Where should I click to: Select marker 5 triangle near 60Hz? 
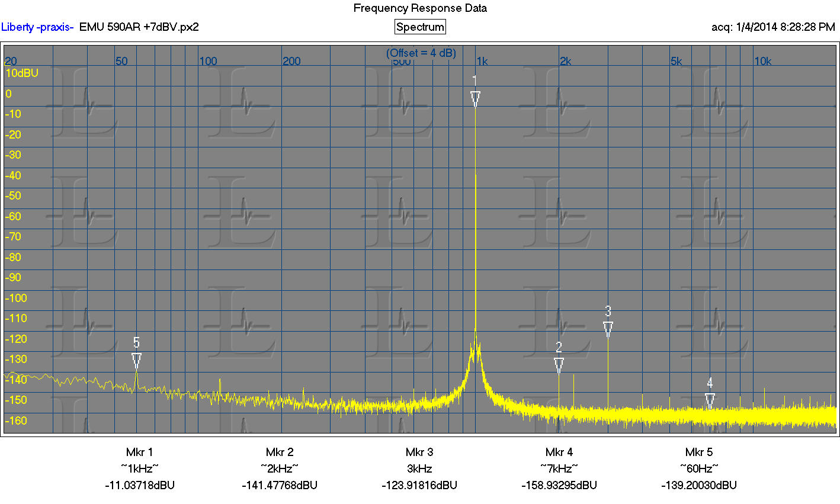(136, 361)
